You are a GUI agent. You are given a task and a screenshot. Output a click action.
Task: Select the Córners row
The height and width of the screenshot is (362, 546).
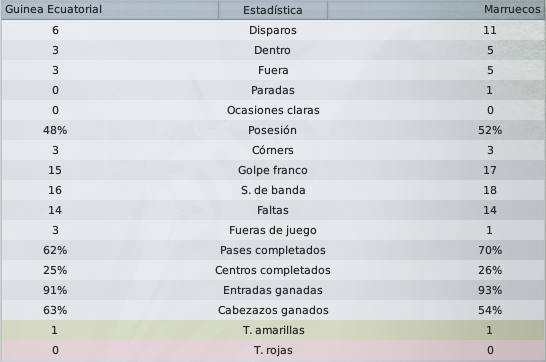273,150
